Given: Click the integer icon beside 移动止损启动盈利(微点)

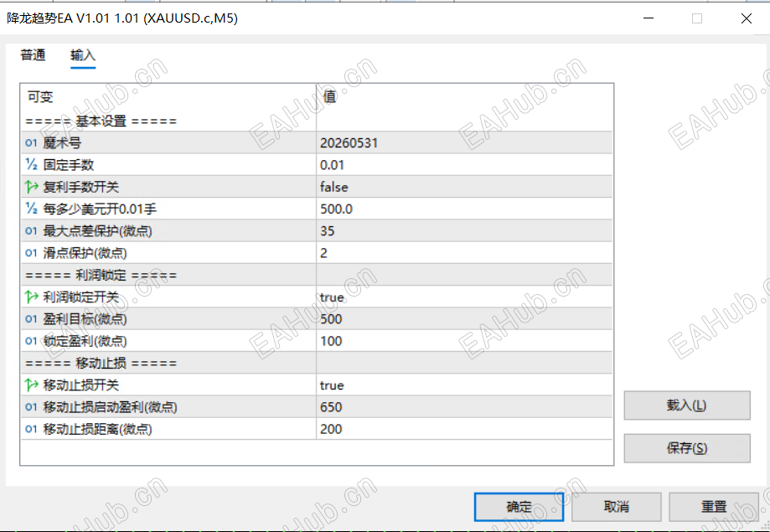Looking at the screenshot, I should pyautogui.click(x=31, y=407).
